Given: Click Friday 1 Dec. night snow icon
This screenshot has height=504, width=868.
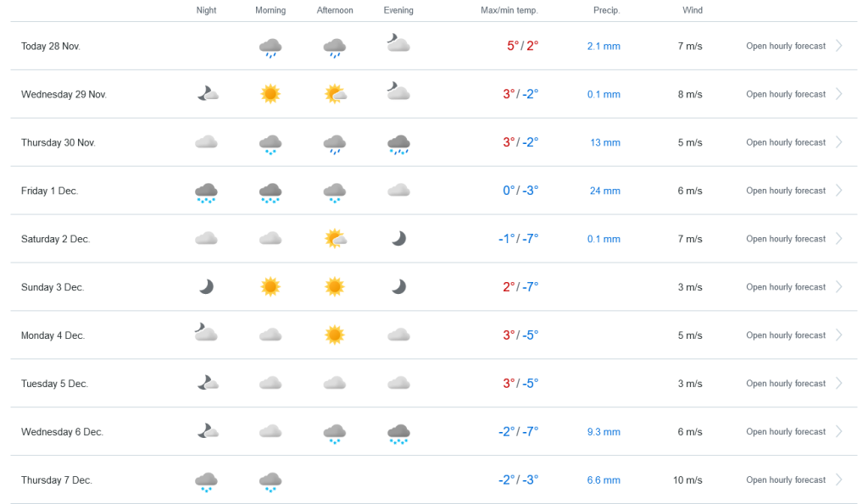Looking at the screenshot, I should pos(206,191).
